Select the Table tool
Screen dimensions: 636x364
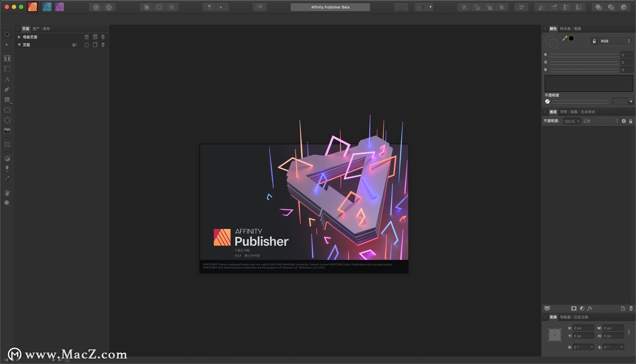point(7,69)
